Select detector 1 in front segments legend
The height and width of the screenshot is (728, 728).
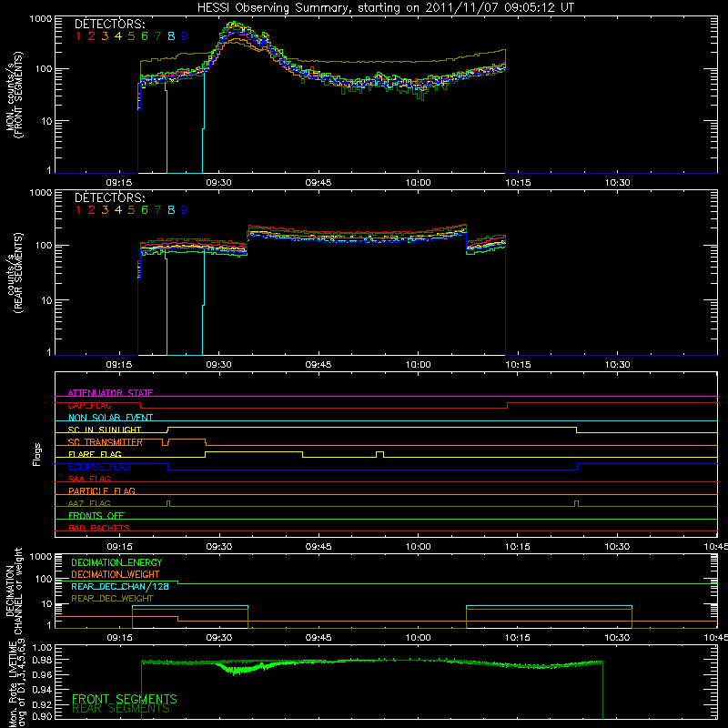coord(78,36)
